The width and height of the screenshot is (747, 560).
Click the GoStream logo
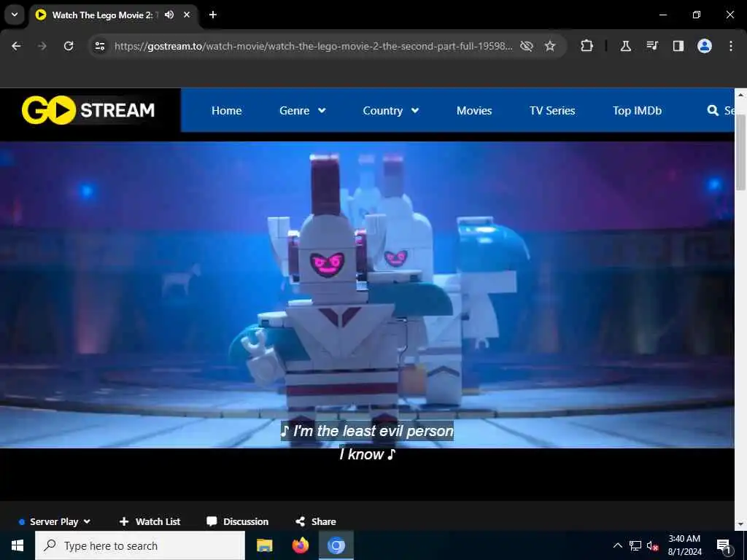(x=88, y=110)
